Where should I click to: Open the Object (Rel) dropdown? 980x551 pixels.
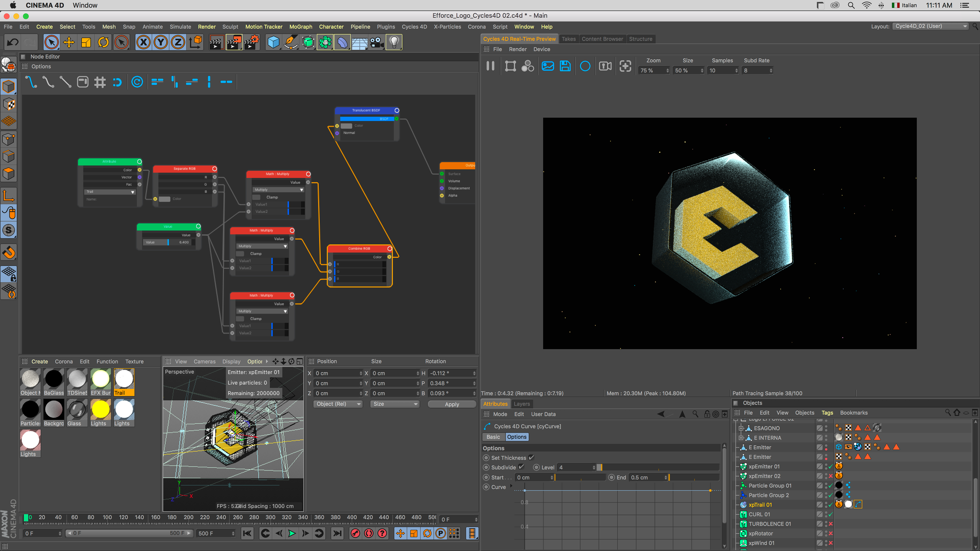(x=337, y=404)
